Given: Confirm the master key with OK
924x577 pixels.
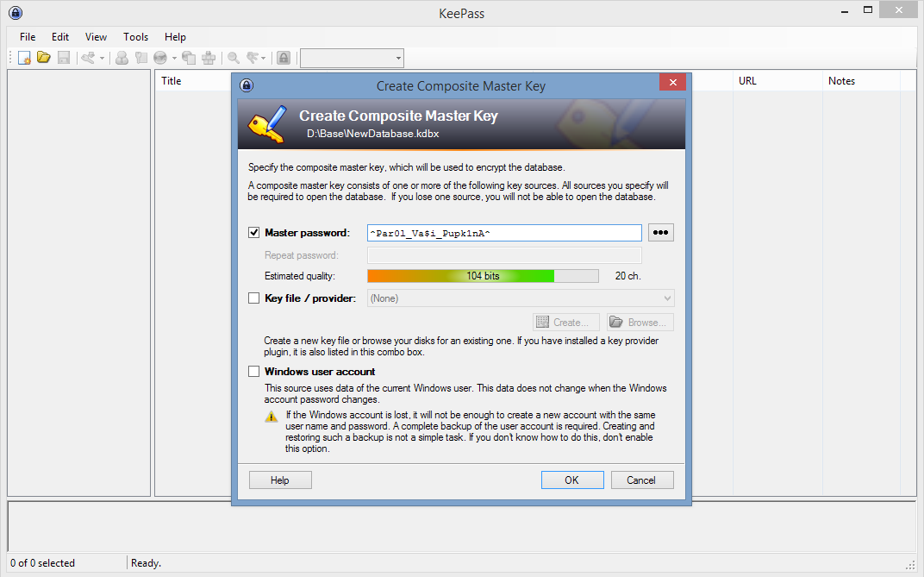Looking at the screenshot, I should pos(571,480).
